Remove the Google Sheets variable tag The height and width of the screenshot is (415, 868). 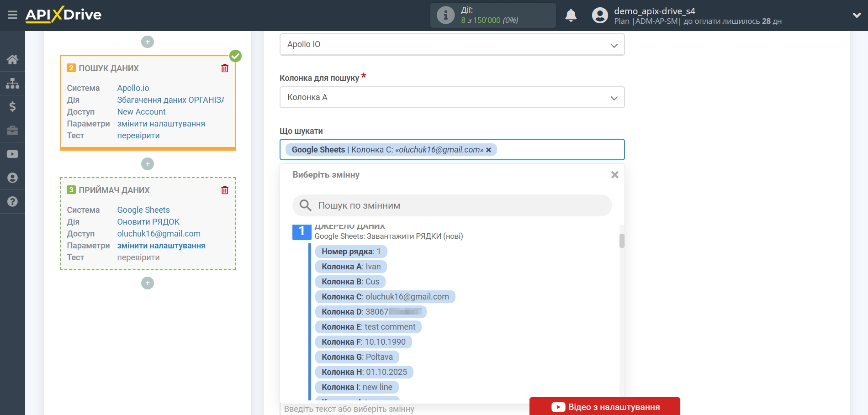click(x=488, y=150)
